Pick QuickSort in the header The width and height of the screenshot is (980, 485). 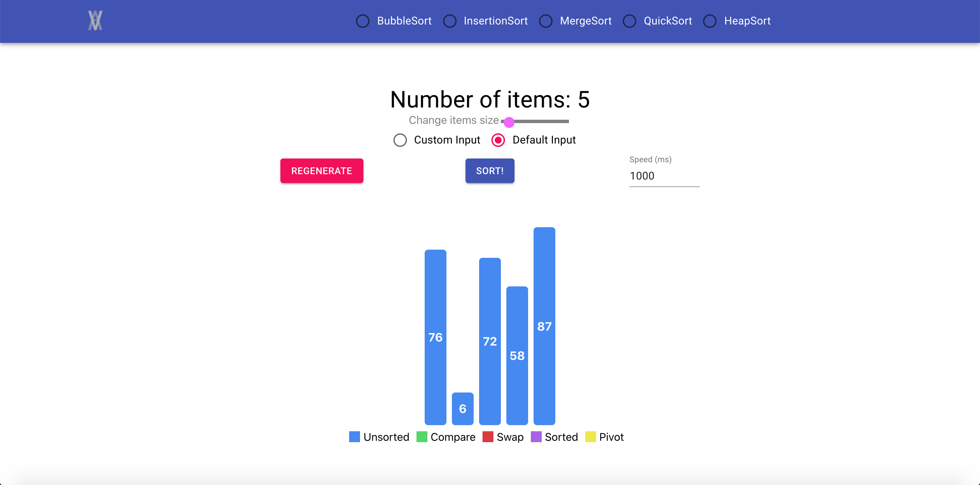tap(629, 21)
